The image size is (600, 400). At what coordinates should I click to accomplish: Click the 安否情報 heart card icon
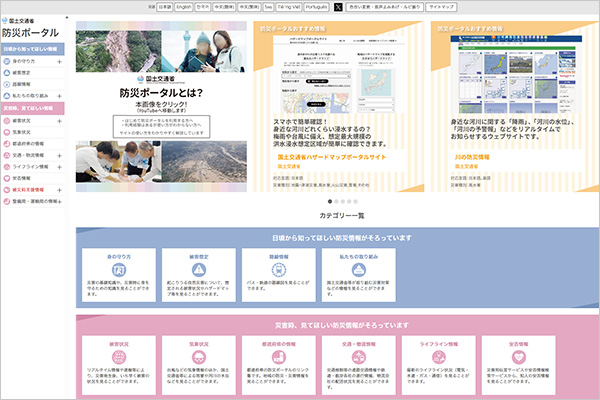pyautogui.click(x=519, y=357)
